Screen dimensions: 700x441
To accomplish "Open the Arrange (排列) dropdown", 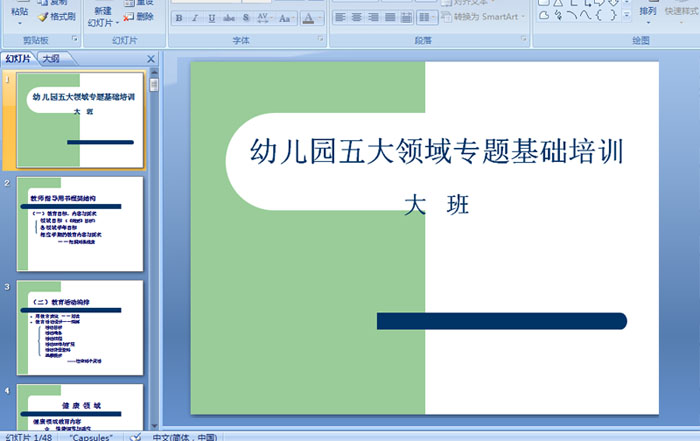I will coord(647,14).
